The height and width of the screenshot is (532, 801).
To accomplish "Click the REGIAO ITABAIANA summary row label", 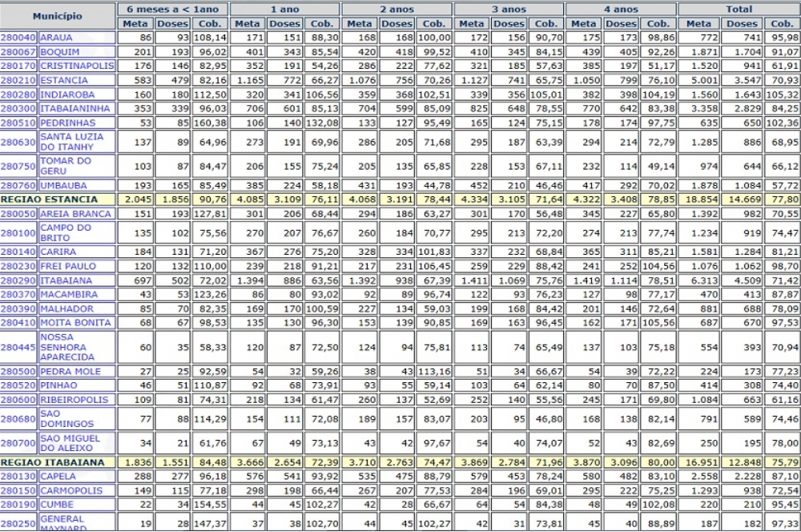I will point(53,462).
